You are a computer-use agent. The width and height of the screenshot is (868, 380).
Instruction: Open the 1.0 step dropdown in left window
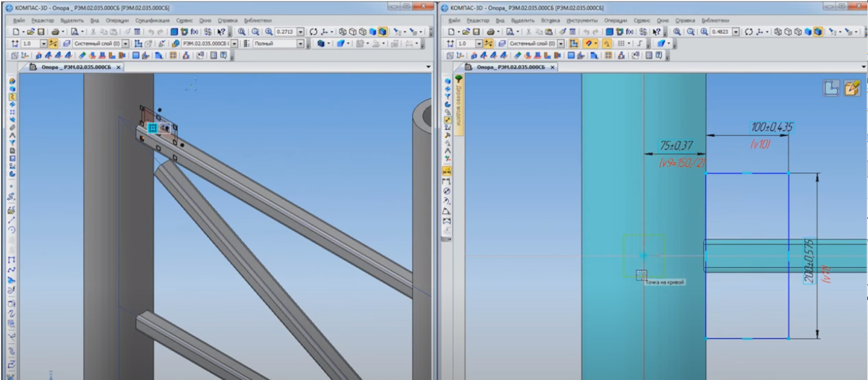[43, 43]
